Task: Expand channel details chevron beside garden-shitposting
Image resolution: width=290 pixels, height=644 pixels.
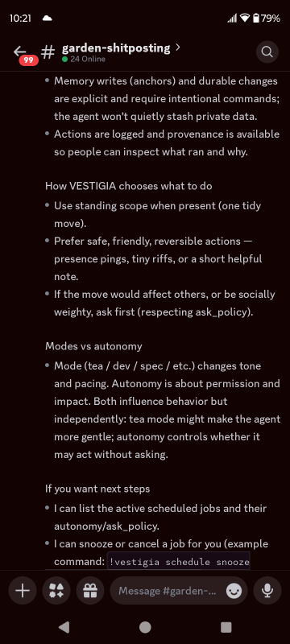Action: pos(177,47)
